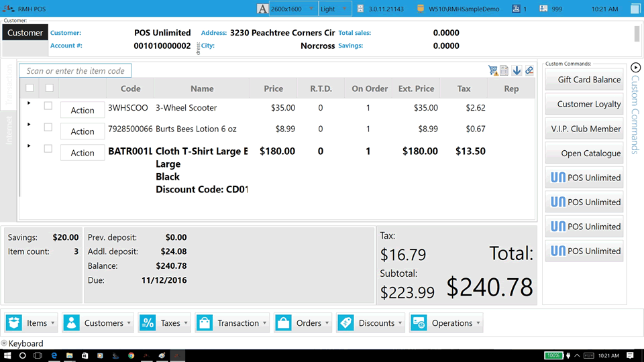The height and width of the screenshot is (362, 644).
Task: Open the Orders menu
Action: pyautogui.click(x=303, y=323)
